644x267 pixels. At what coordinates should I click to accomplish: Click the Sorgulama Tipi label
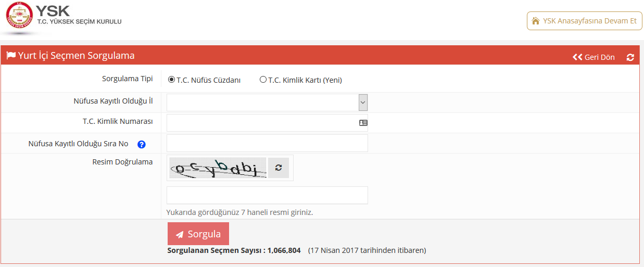tap(128, 79)
